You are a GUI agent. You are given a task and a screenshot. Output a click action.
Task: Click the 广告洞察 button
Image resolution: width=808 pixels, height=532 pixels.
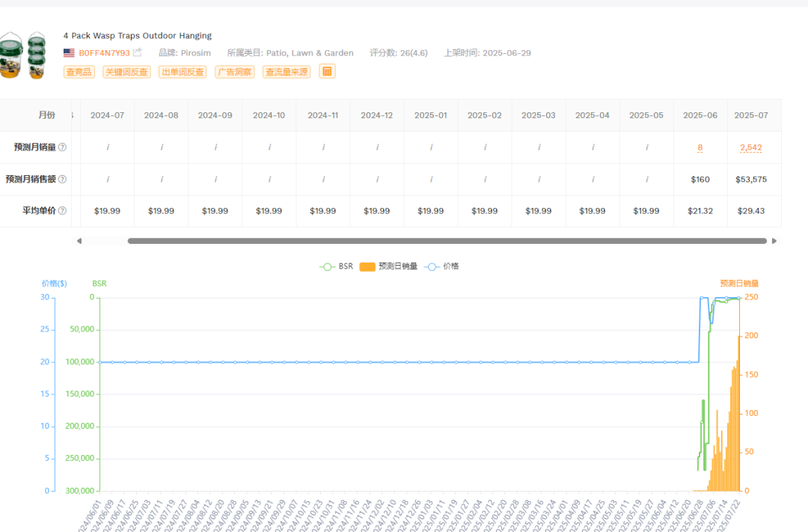pos(235,72)
